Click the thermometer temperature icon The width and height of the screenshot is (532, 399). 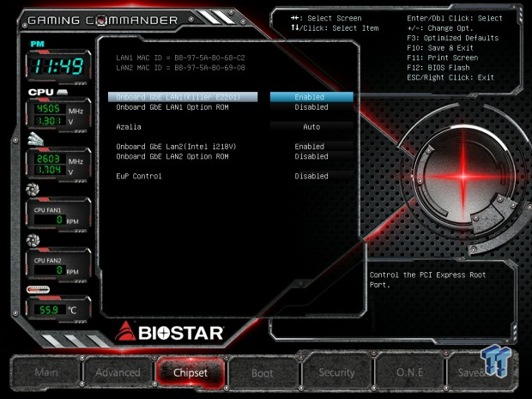pyautogui.click(x=38, y=290)
